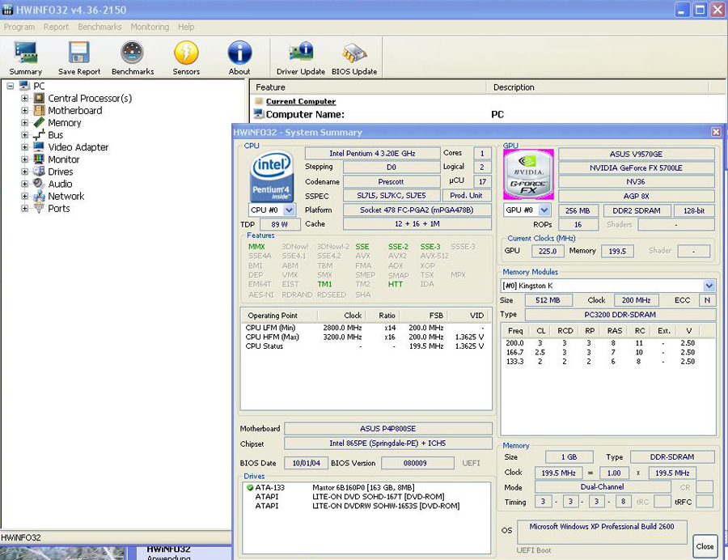Click the Intel 865PE chipset field
Screen dimensions: 728x560
click(x=388, y=443)
